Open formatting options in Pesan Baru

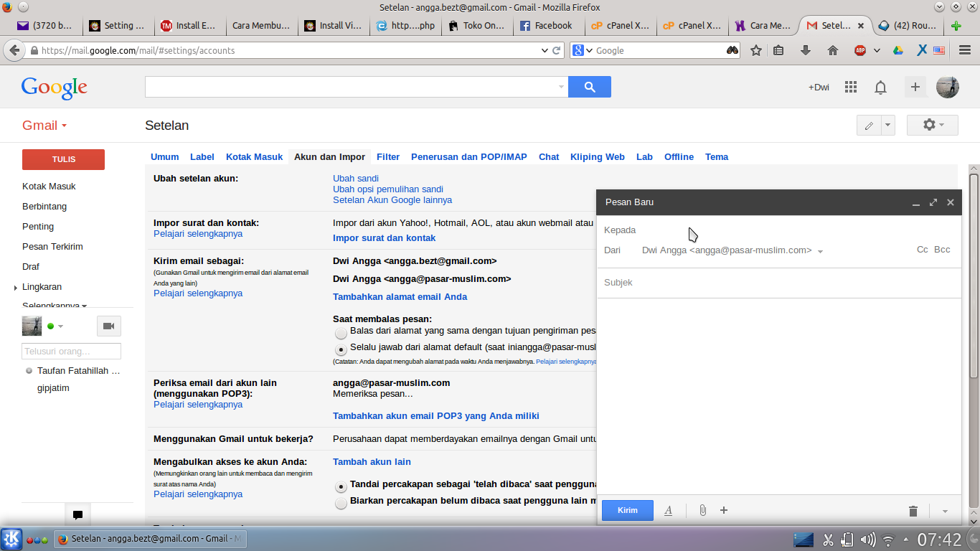pyautogui.click(x=668, y=511)
